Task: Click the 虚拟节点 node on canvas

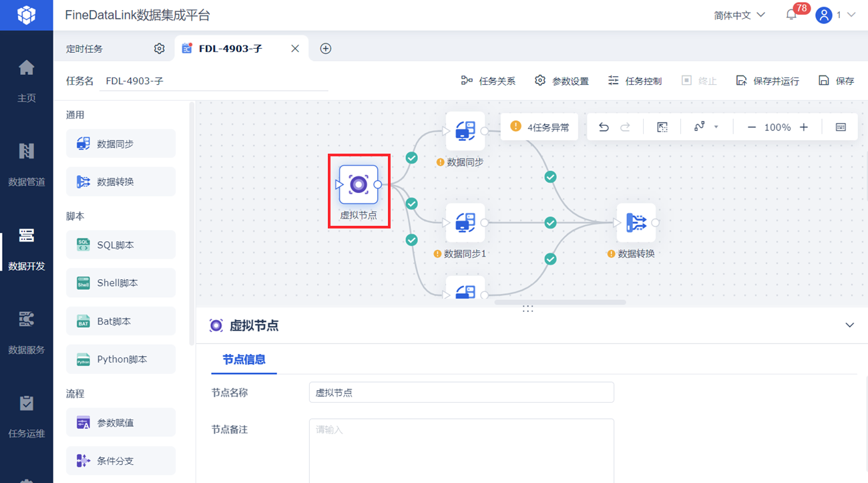Action: click(359, 184)
